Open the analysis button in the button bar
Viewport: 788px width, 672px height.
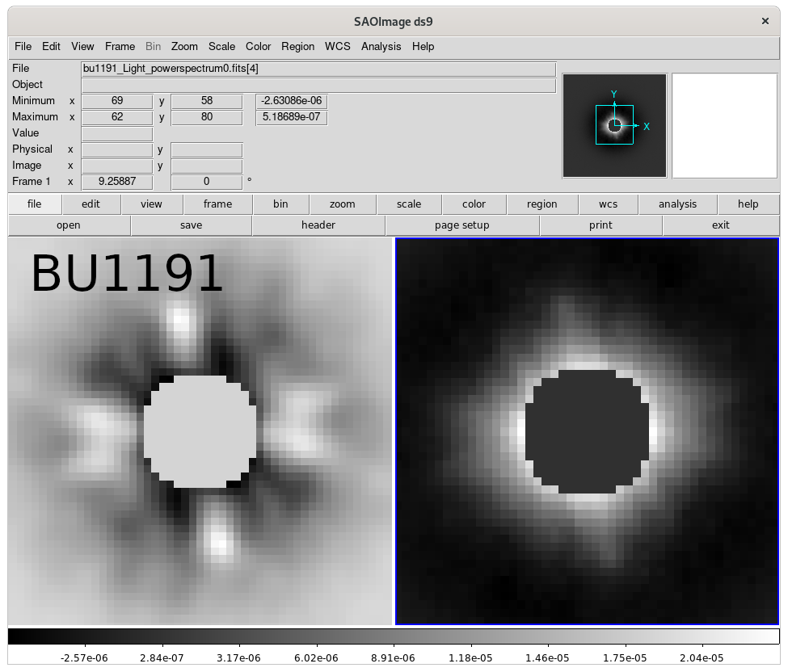677,204
